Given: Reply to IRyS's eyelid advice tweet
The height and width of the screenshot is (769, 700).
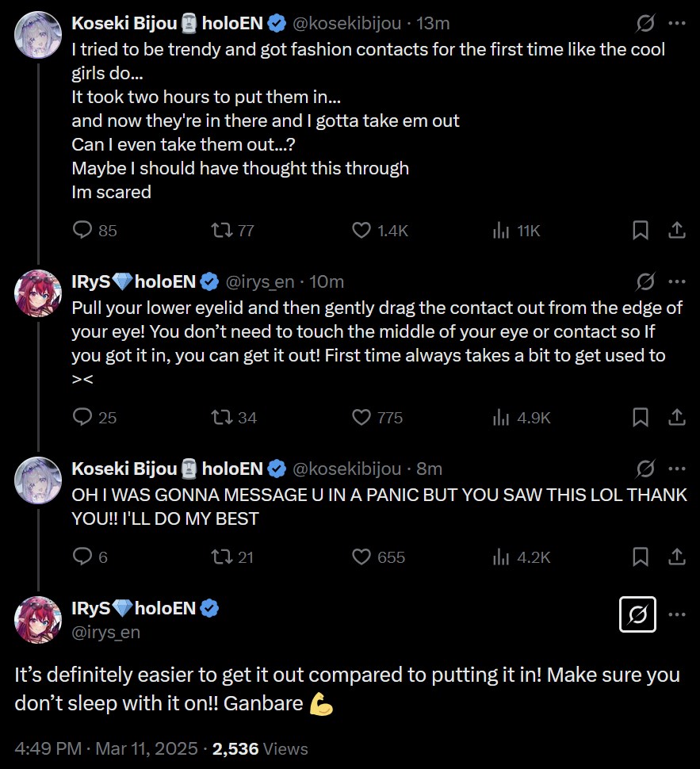Looking at the screenshot, I should click(x=83, y=418).
